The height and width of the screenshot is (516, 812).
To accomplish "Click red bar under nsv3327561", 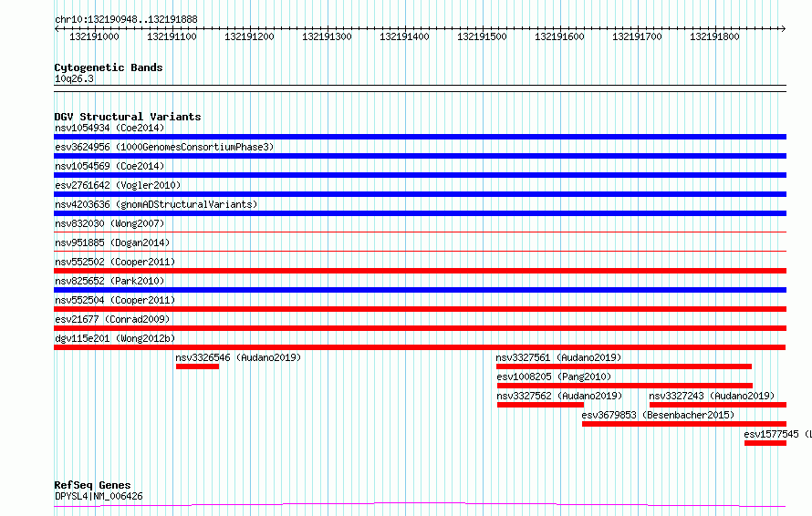I will [x=624, y=367].
